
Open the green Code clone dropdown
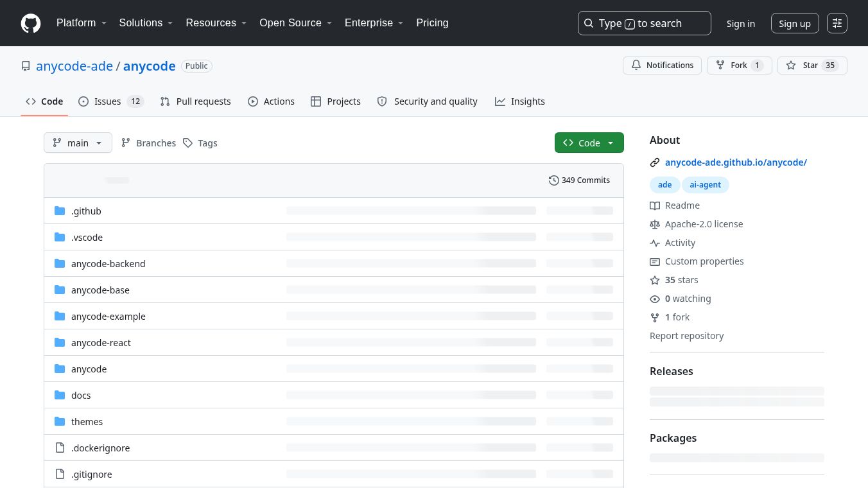(589, 143)
